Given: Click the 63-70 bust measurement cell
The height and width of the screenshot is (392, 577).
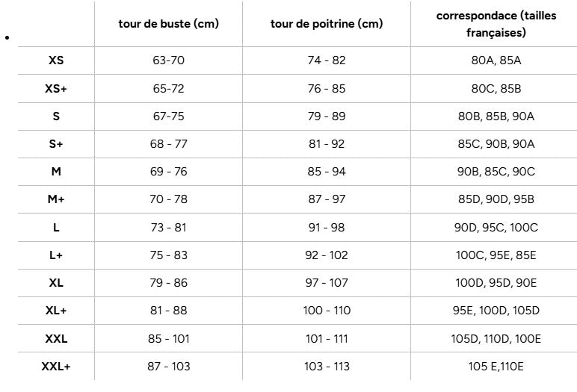Looking at the screenshot, I should (x=168, y=60).
